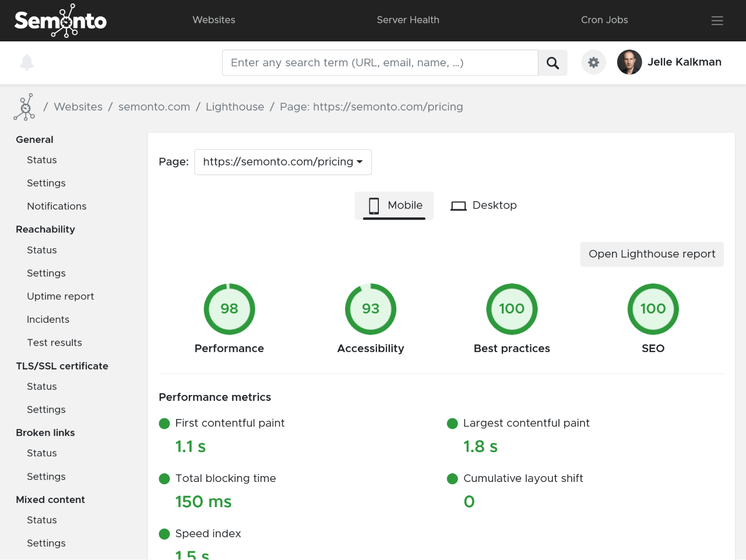Click the First contentful paint value 1.1 s
The height and width of the screenshot is (560, 746).
(191, 447)
